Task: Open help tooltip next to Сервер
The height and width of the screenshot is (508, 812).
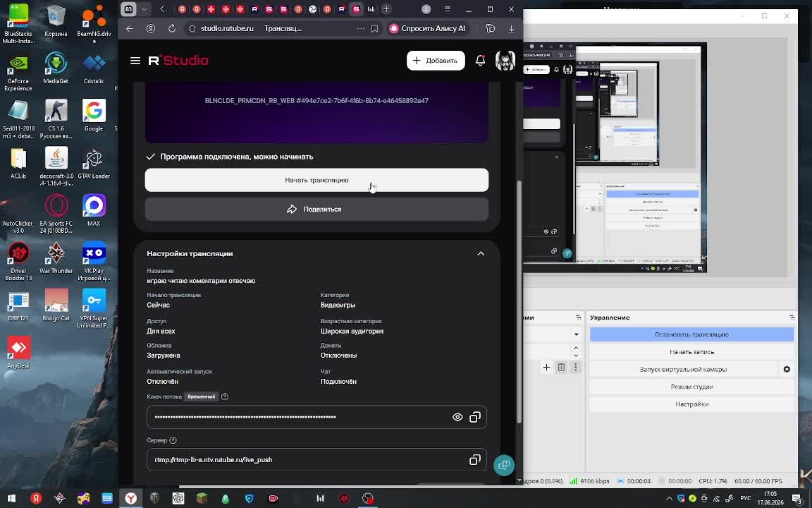Action: (x=173, y=440)
